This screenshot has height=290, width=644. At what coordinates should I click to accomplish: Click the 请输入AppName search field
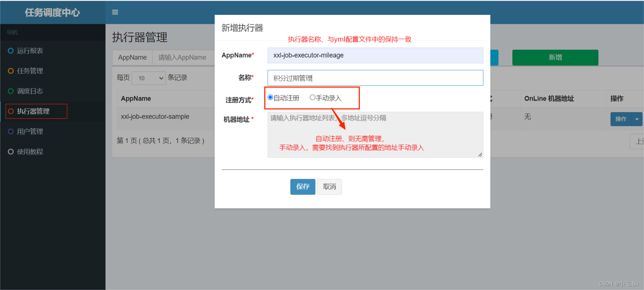[184, 58]
